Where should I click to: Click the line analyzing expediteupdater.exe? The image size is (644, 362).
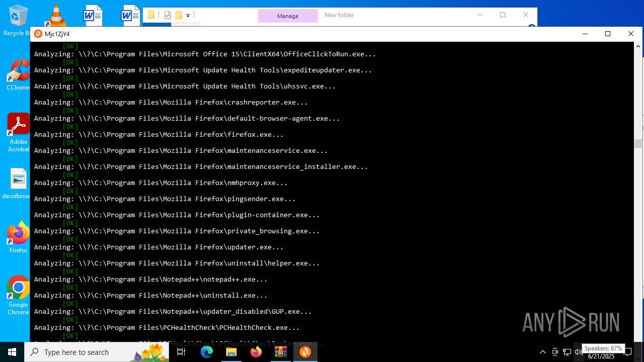(203, 70)
